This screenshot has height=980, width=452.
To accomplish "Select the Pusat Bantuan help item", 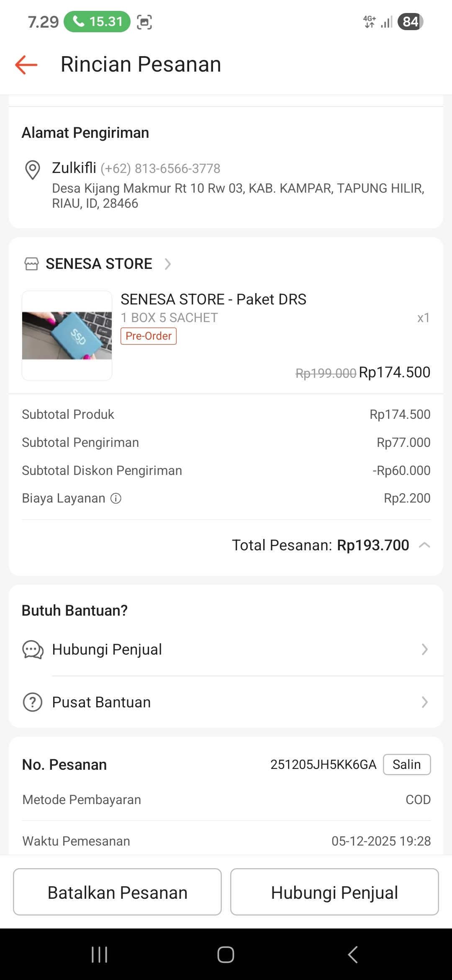I will click(101, 702).
